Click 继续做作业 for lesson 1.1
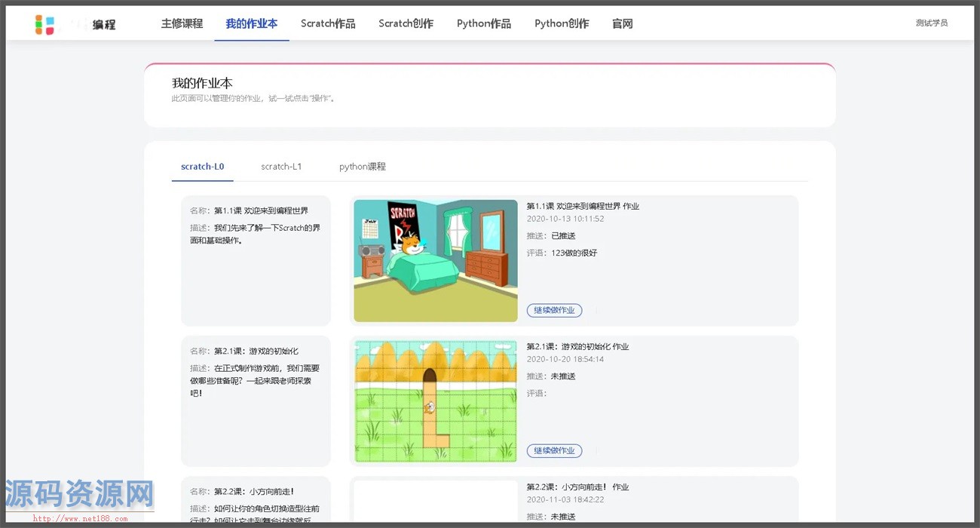The image size is (980, 528). click(554, 310)
